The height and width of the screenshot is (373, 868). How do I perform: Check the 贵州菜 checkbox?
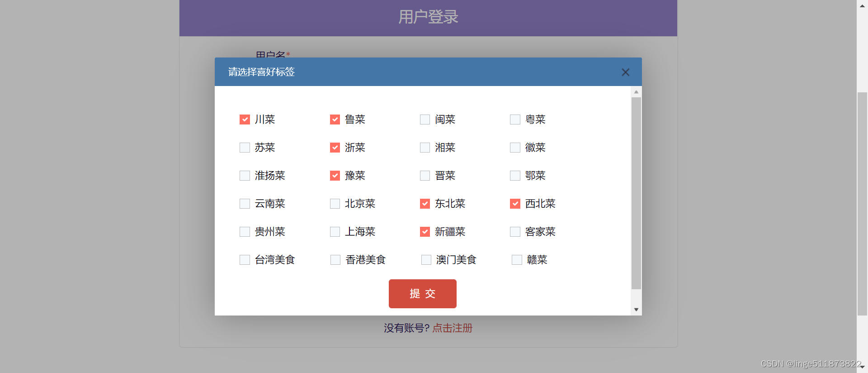245,232
